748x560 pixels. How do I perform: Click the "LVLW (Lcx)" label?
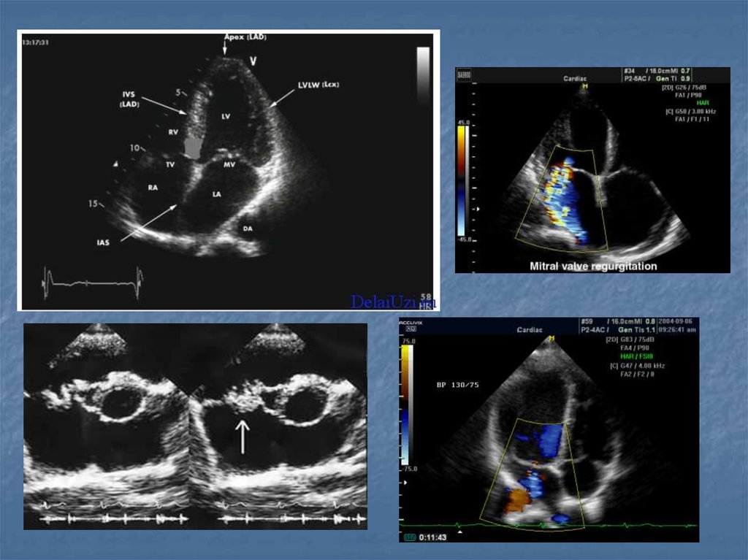(x=318, y=85)
